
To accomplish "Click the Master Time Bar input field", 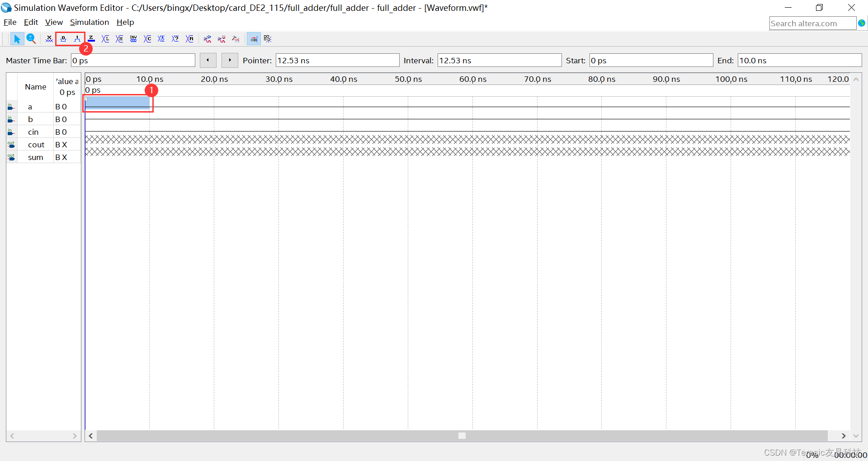I will pos(133,61).
